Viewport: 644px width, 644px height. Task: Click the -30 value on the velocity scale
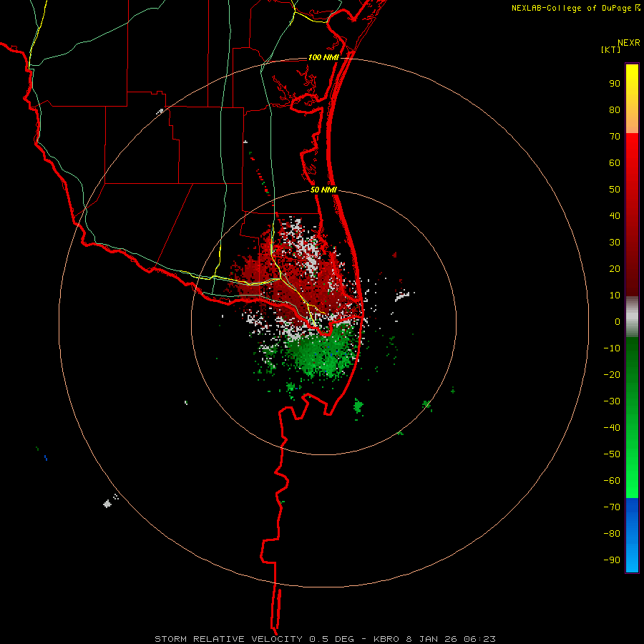coord(612,401)
